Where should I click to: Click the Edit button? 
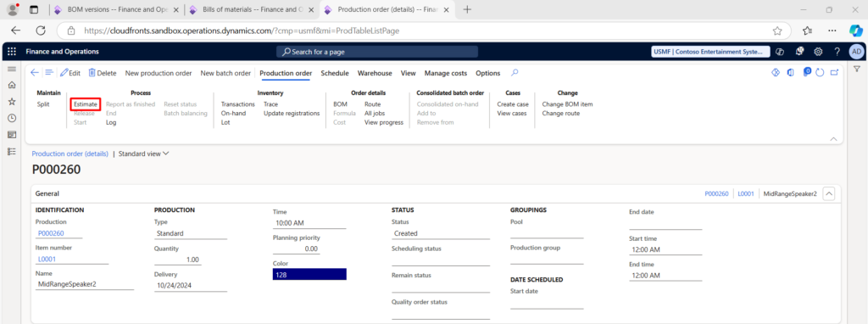[x=70, y=73]
